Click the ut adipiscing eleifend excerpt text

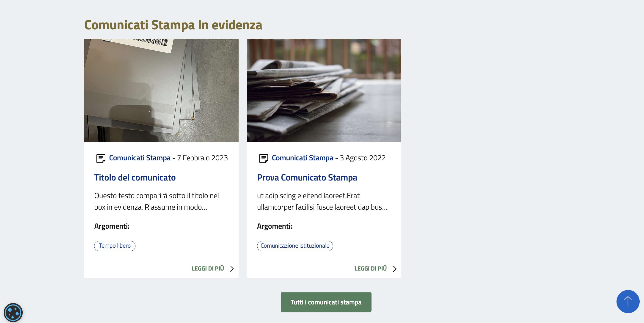(322, 201)
